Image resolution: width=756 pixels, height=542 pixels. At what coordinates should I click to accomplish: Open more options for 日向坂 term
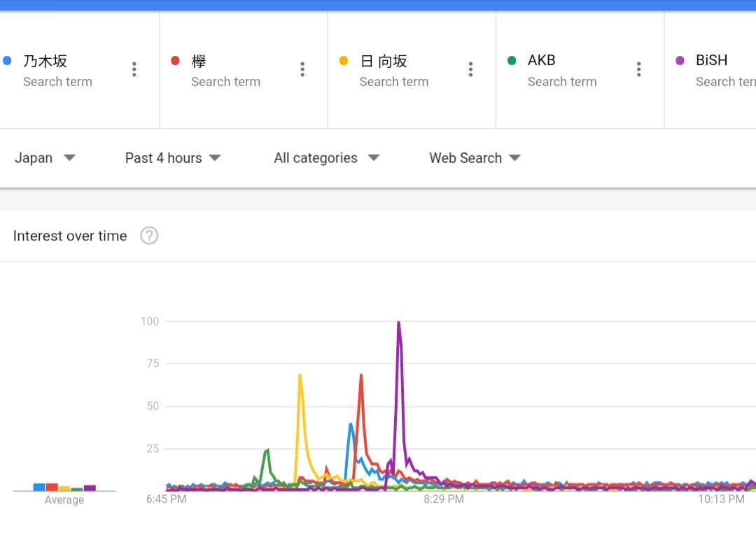point(470,69)
